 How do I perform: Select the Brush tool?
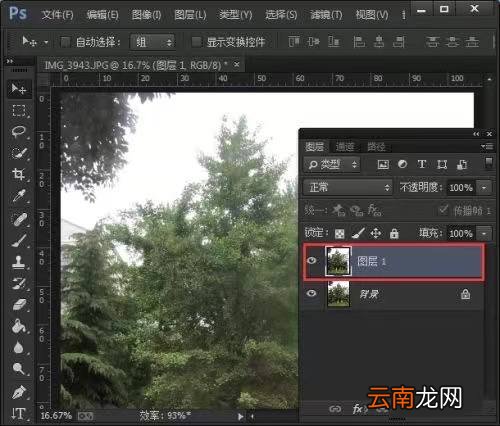click(19, 240)
